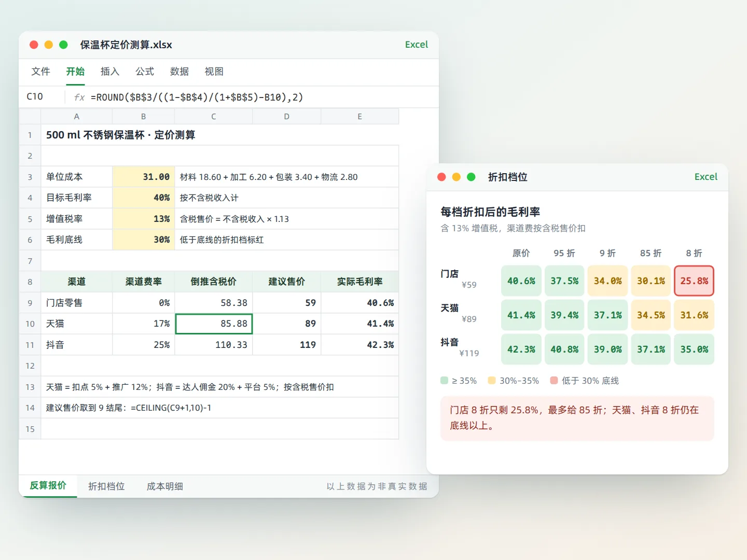Select row 3 header

point(30,177)
